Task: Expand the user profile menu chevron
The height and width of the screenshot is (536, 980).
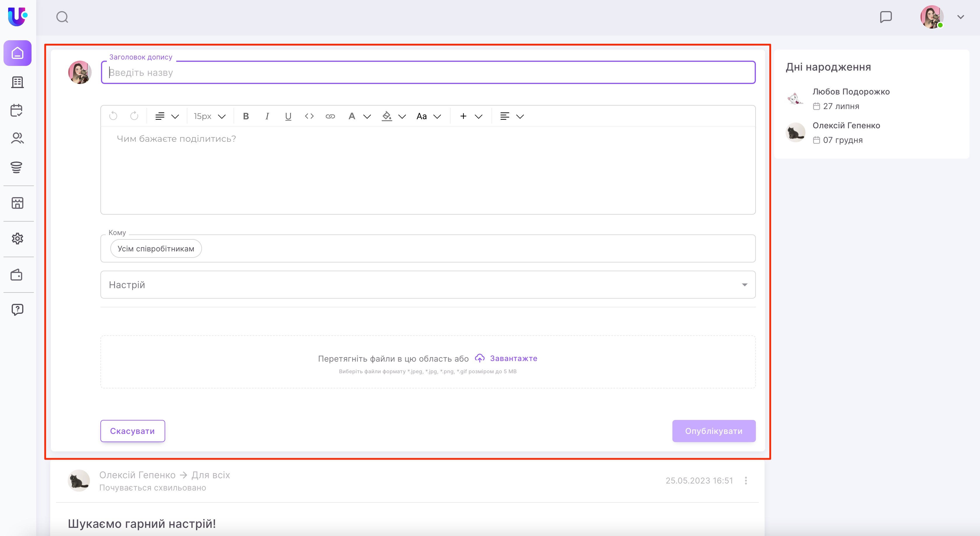Action: pyautogui.click(x=960, y=17)
